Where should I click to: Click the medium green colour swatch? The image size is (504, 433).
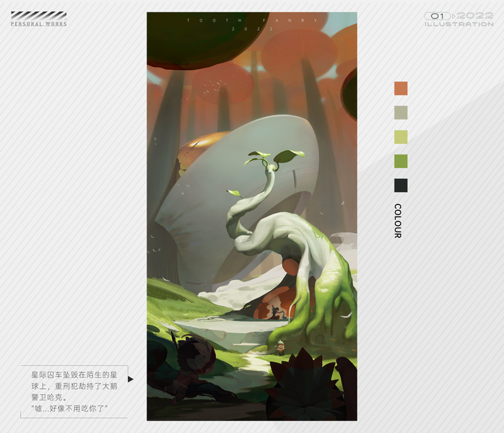point(401,161)
